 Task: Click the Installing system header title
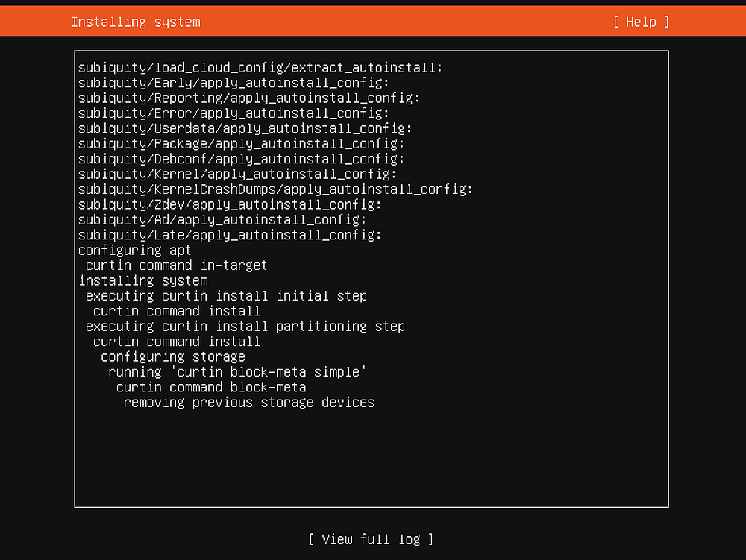click(136, 22)
